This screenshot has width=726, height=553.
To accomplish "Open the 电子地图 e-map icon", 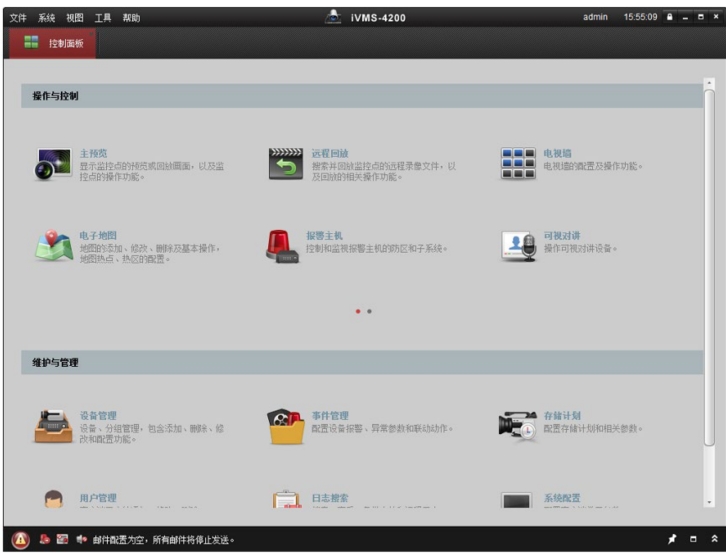I will click(x=54, y=246).
